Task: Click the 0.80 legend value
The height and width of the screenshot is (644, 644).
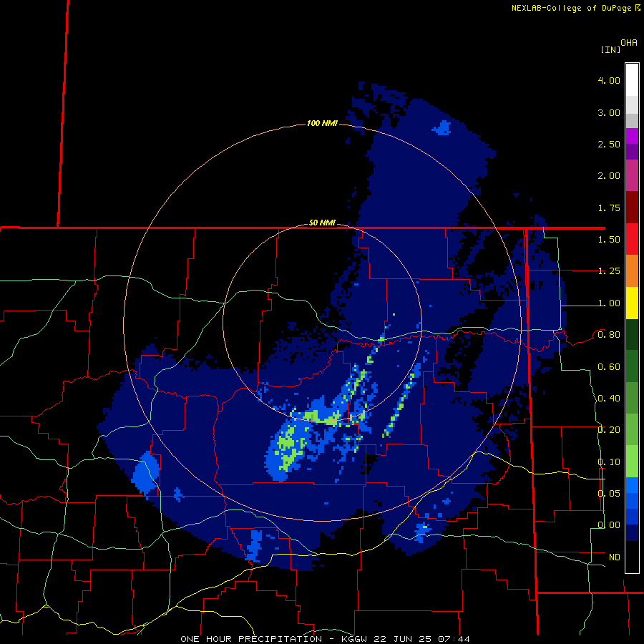Action: pyautogui.click(x=609, y=335)
